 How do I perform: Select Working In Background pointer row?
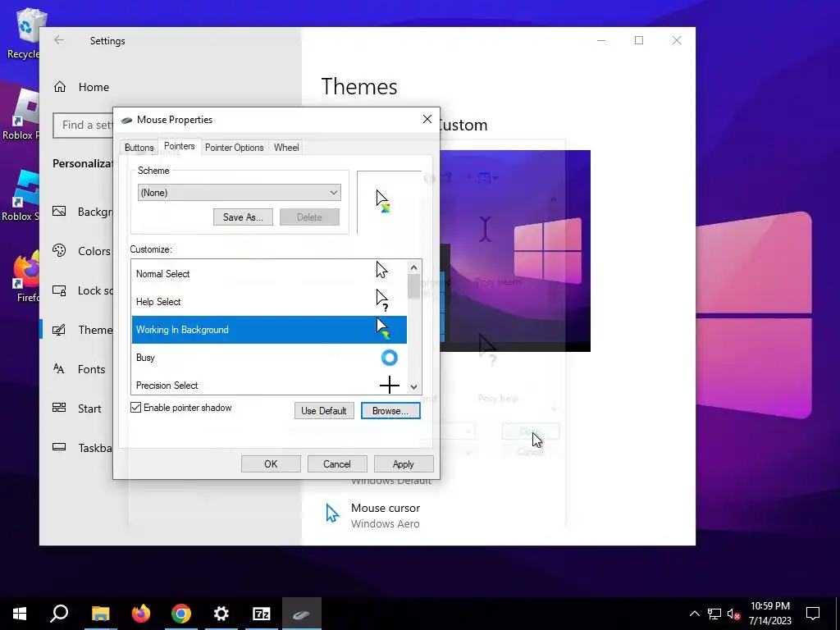[269, 330]
